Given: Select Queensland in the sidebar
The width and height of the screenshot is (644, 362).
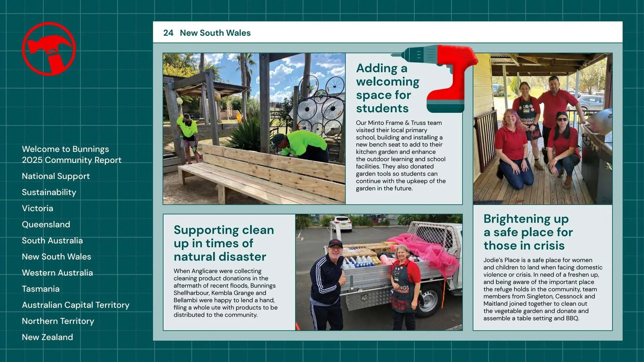Looking at the screenshot, I should tap(46, 225).
